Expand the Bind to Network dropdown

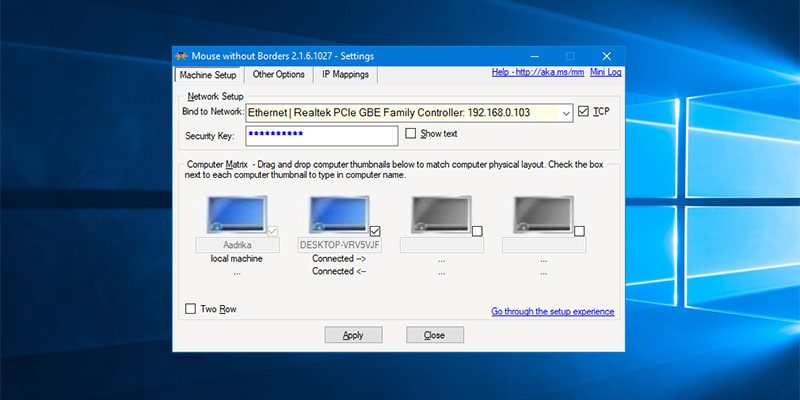(x=566, y=113)
